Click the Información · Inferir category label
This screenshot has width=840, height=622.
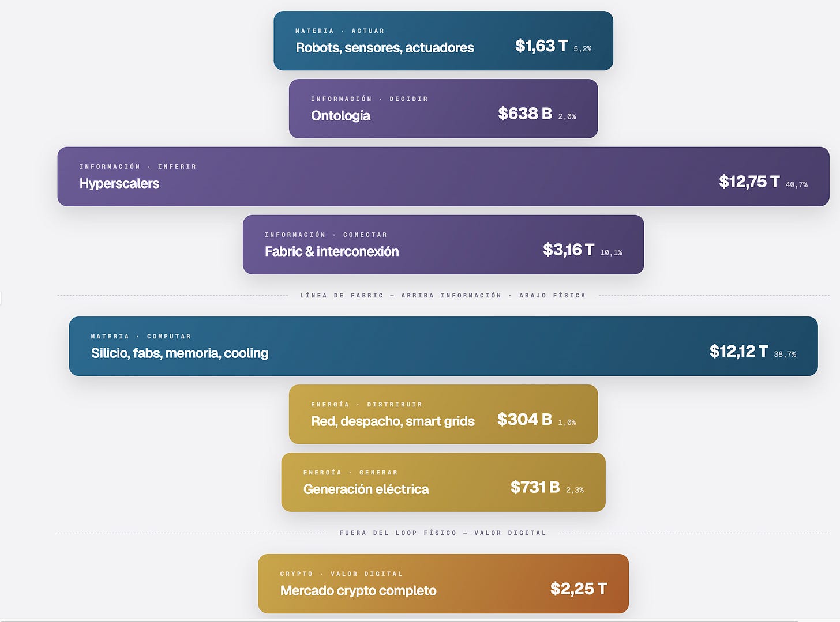(x=138, y=167)
